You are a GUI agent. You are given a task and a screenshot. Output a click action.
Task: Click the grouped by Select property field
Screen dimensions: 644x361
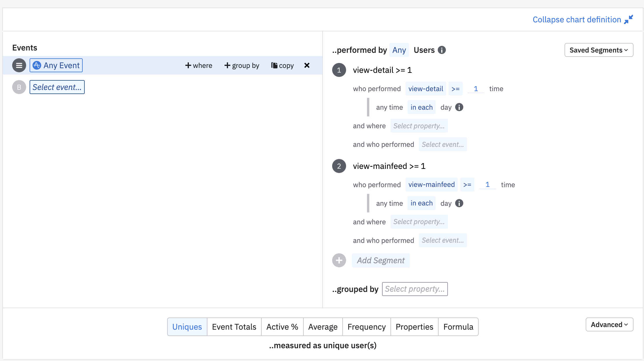[x=415, y=289]
